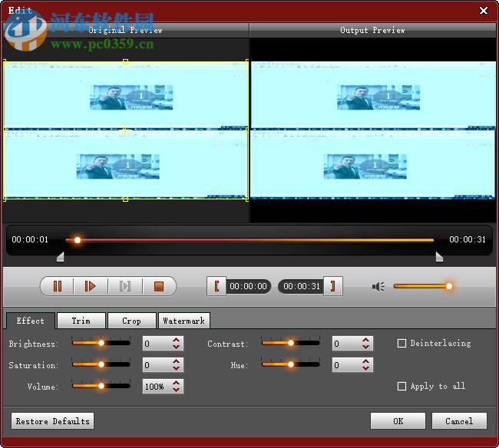Click the top-center crop handle in Original Preview
Image resolution: width=499 pixels, height=448 pixels.
[126, 61]
